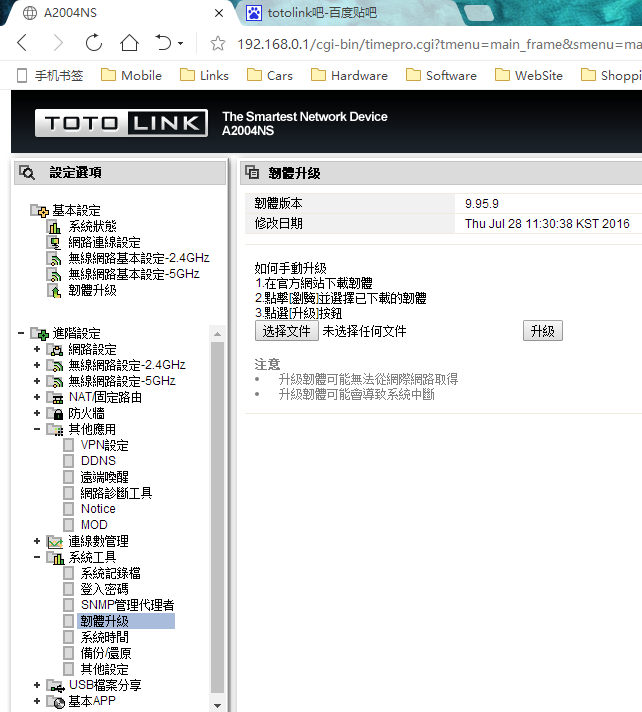Open VPN設定 page
Viewport: 642px width, 712px height.
[105, 445]
